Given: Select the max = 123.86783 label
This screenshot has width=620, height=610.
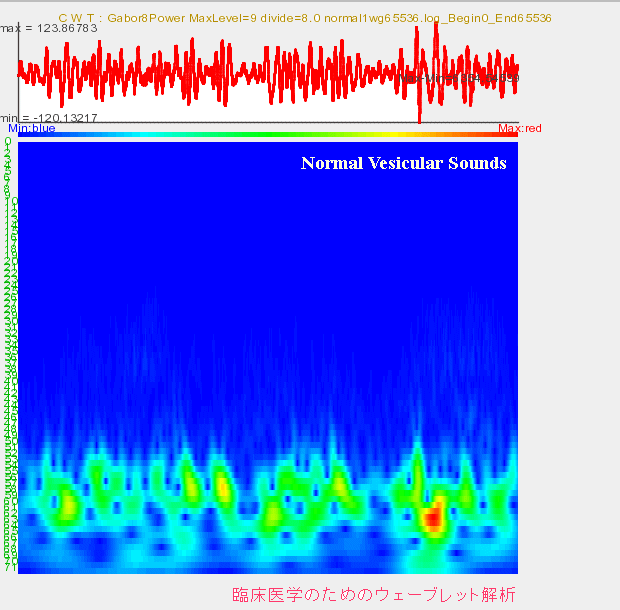Looking at the screenshot, I should pos(49,28).
